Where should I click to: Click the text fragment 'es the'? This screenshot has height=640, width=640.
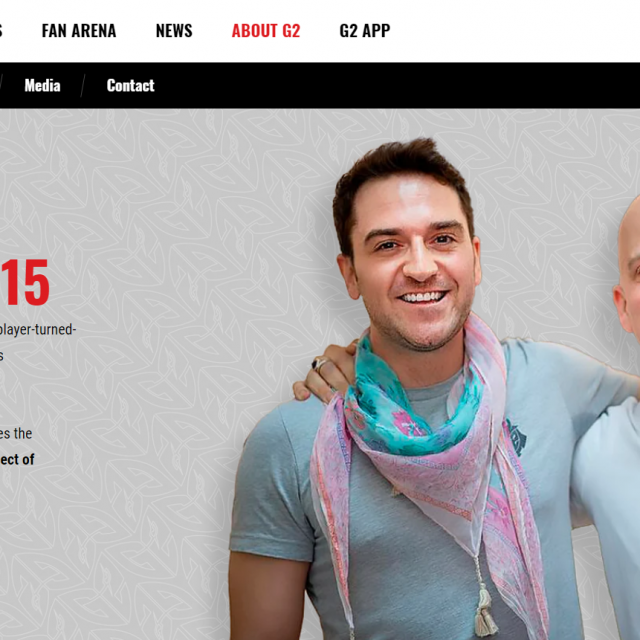point(16,433)
